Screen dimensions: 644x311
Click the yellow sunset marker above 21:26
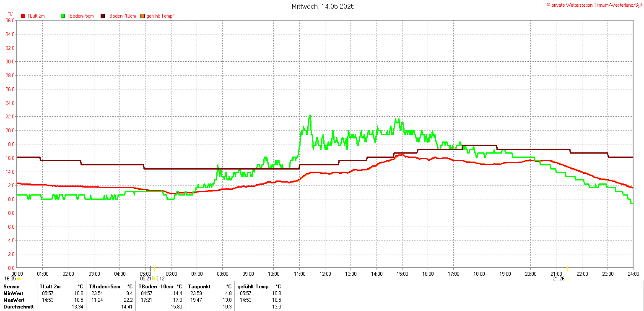[x=567, y=269]
